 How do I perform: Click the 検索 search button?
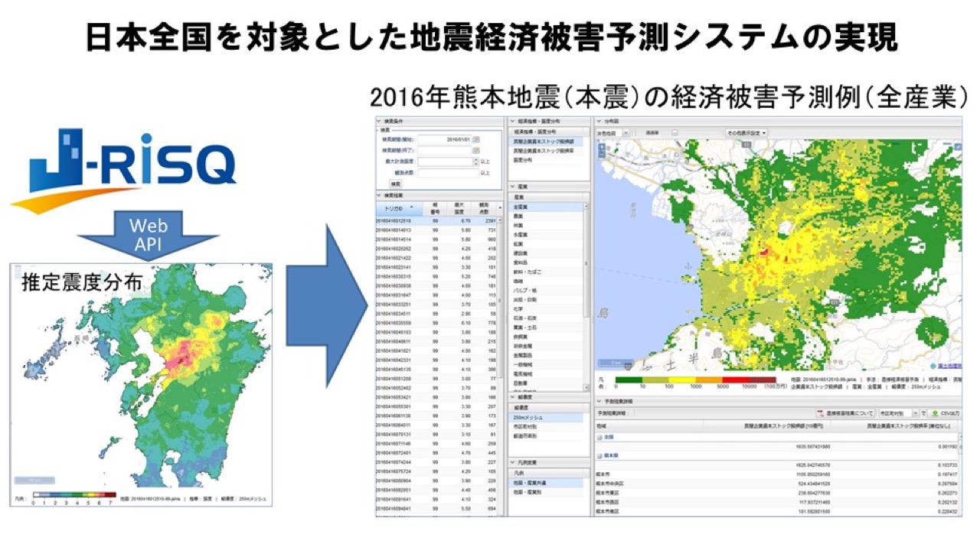pyautogui.click(x=396, y=184)
